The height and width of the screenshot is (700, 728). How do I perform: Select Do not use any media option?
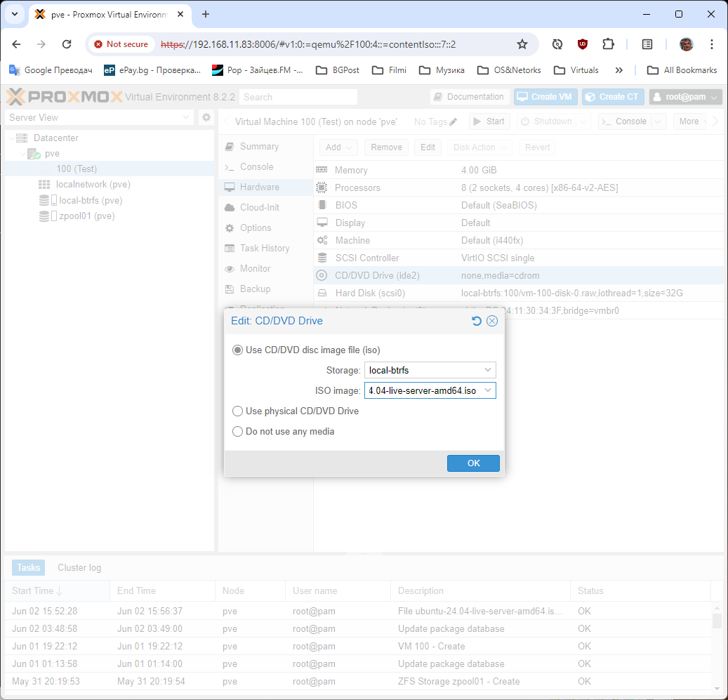click(237, 432)
